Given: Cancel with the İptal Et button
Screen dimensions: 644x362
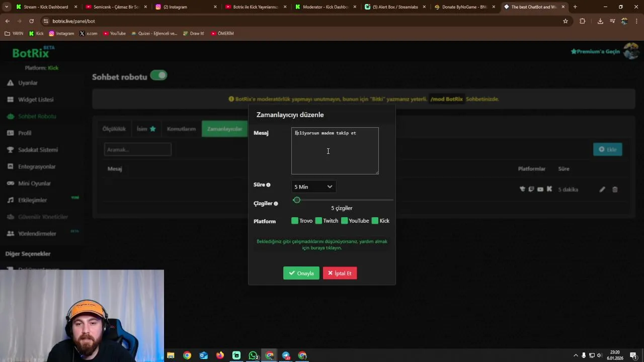Looking at the screenshot, I should tap(340, 273).
